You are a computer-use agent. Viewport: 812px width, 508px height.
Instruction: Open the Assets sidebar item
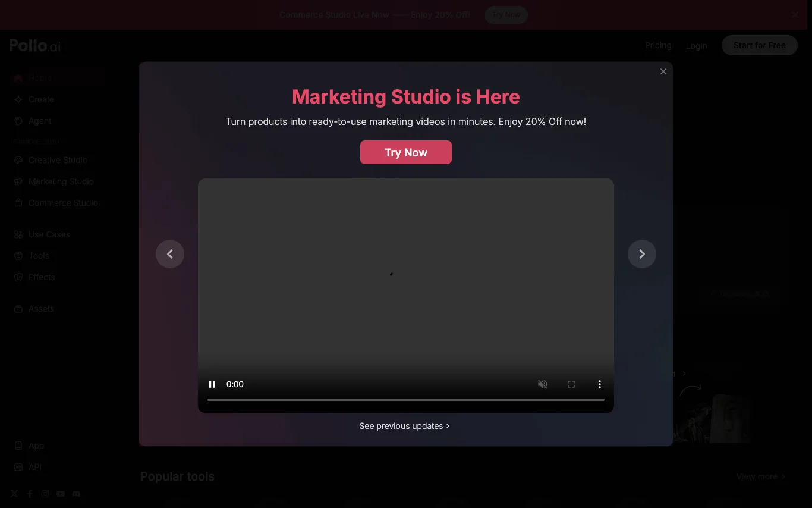point(58,309)
